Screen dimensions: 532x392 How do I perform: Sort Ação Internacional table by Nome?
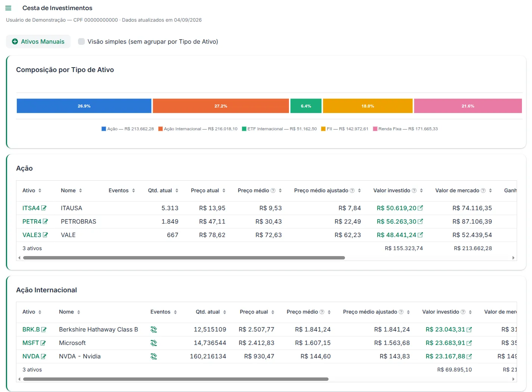pyautogui.click(x=79, y=312)
